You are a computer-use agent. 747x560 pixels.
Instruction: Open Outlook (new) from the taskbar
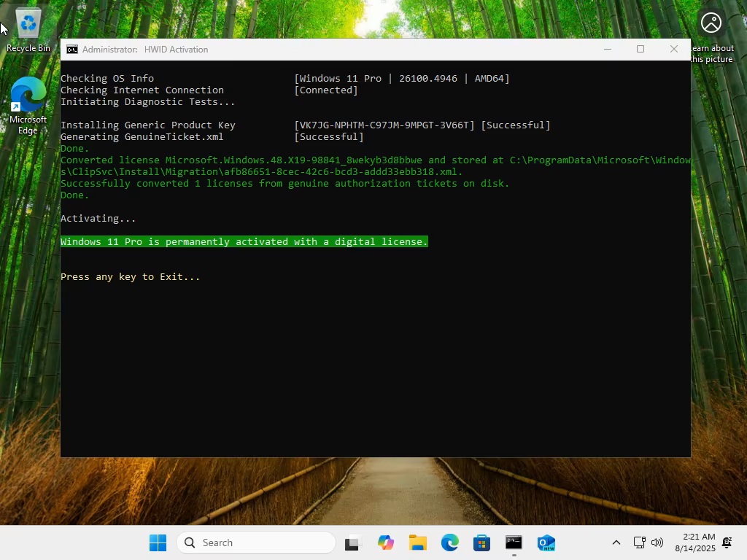[546, 542]
